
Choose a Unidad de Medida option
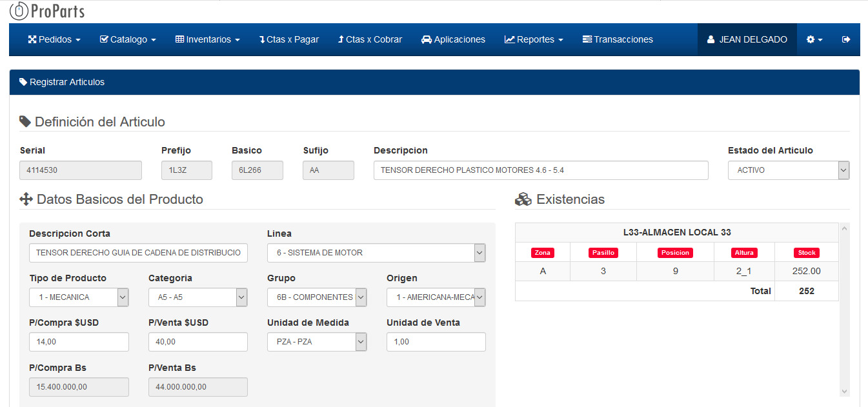click(316, 342)
